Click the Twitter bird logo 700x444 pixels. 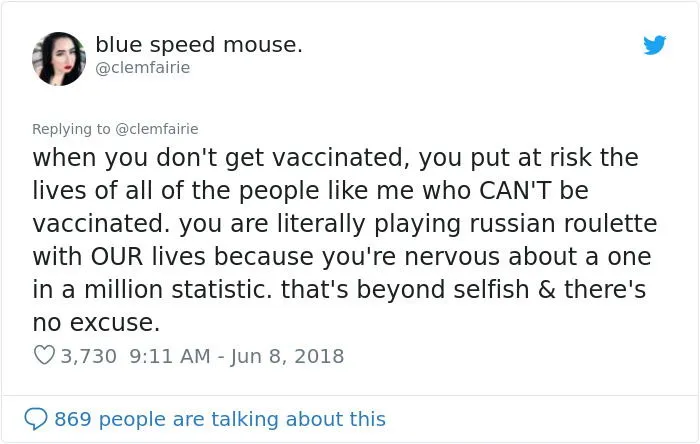[655, 46]
